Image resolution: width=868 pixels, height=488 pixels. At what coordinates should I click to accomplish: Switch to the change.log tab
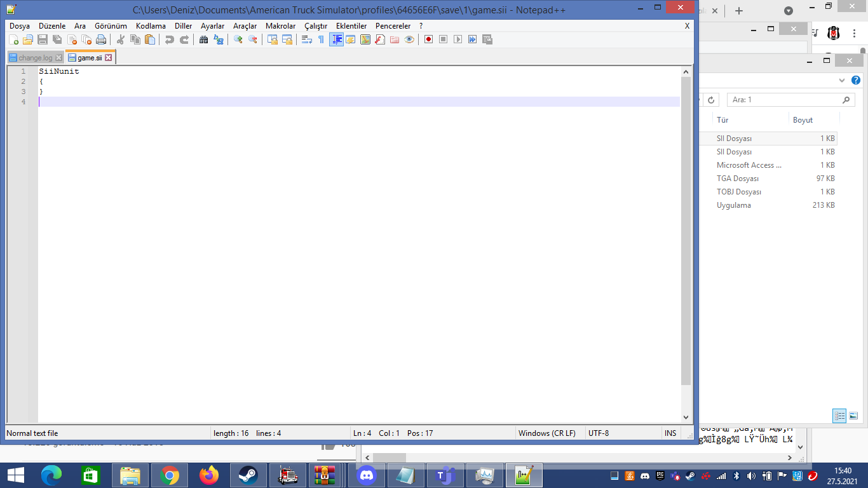click(x=35, y=58)
